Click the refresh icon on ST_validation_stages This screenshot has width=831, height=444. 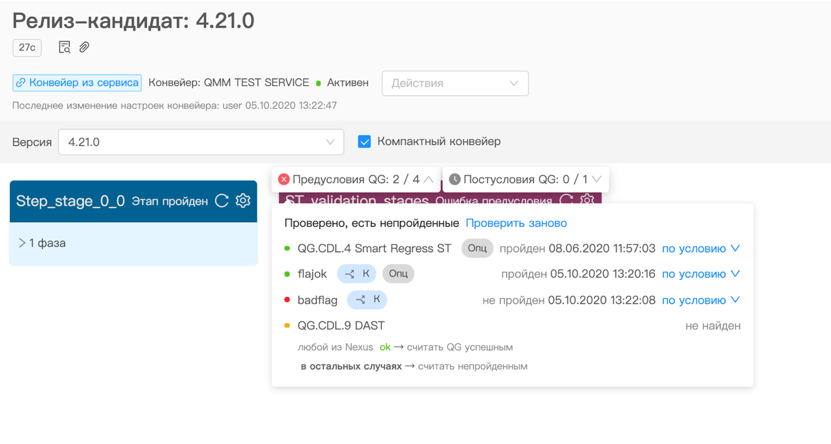pos(566,201)
